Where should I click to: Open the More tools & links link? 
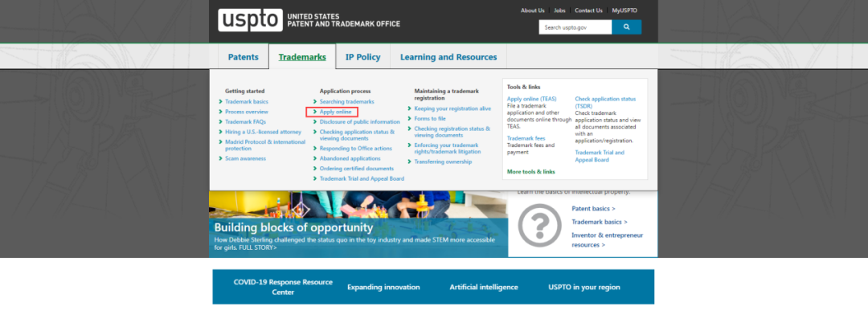click(x=530, y=172)
